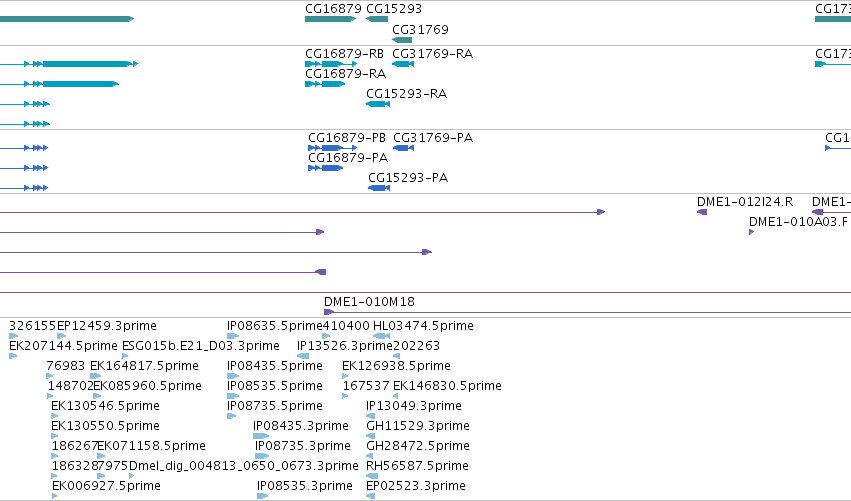The width and height of the screenshot is (851, 501).
Task: Select the EP02523.3prime label
Action: point(416,486)
